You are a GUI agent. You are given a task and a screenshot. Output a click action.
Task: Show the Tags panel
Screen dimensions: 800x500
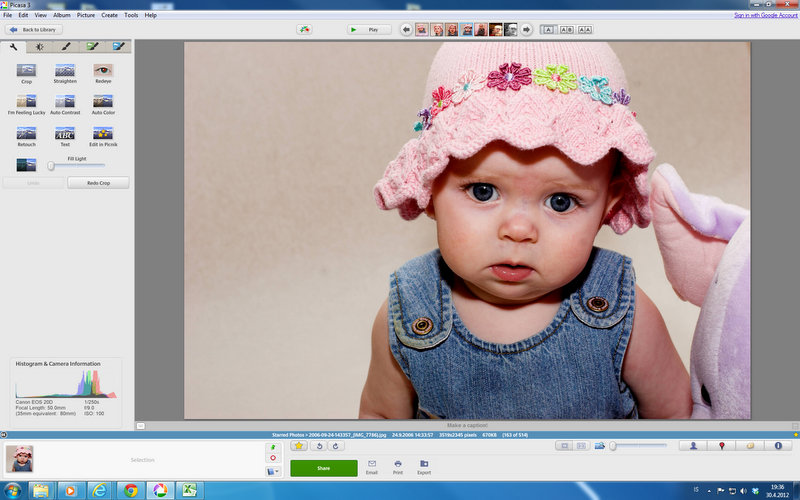750,446
